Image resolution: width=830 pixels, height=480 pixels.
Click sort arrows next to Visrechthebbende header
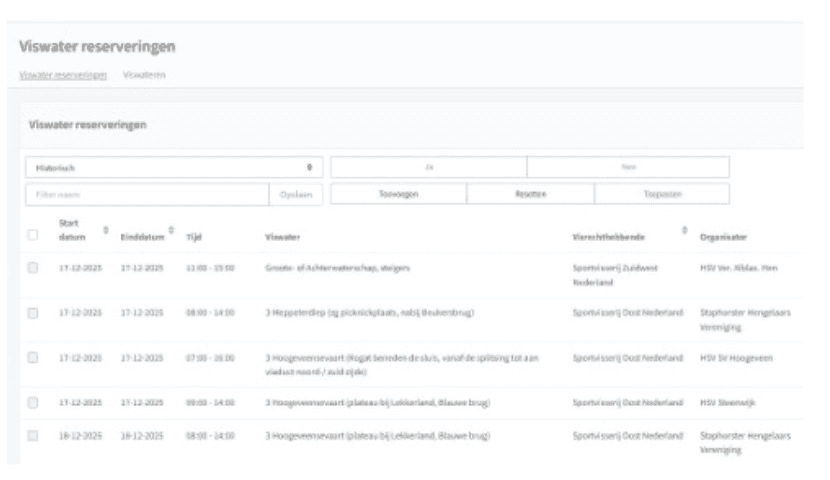coord(684,230)
